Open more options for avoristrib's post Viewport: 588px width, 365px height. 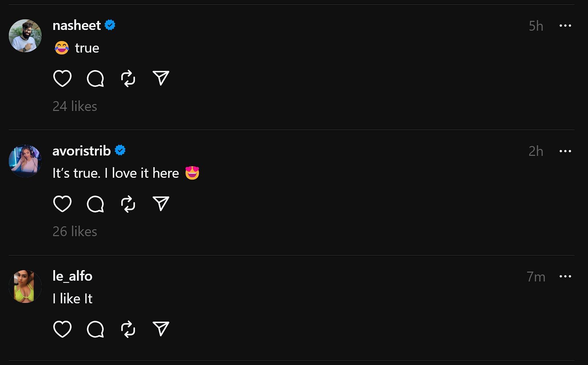(565, 151)
